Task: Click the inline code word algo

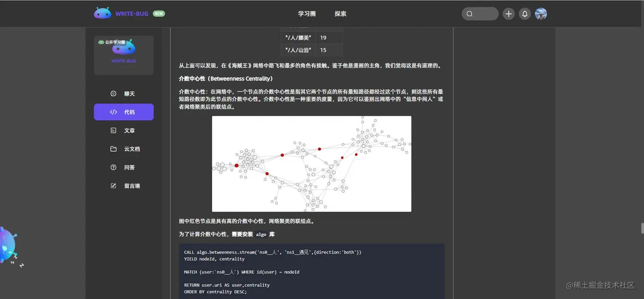Action: 261,234
